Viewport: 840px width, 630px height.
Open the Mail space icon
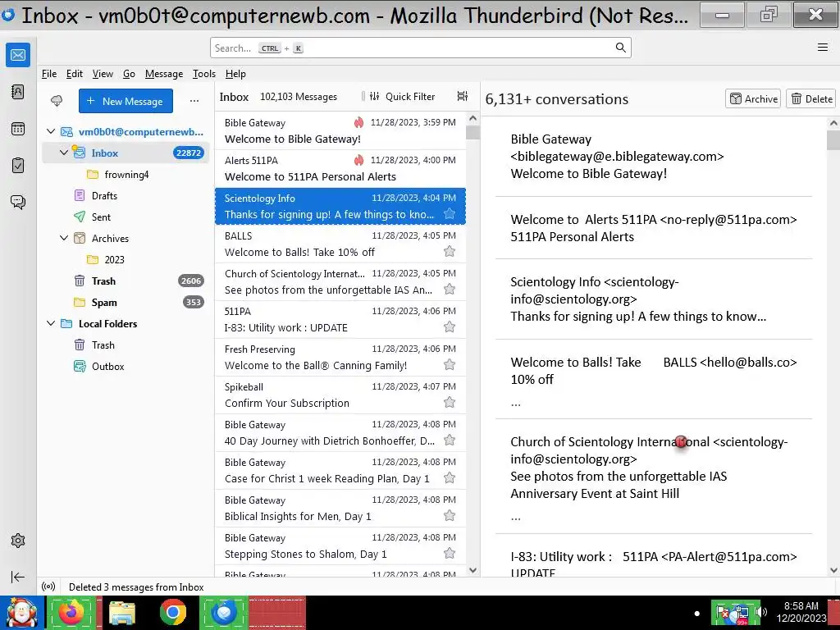point(18,55)
